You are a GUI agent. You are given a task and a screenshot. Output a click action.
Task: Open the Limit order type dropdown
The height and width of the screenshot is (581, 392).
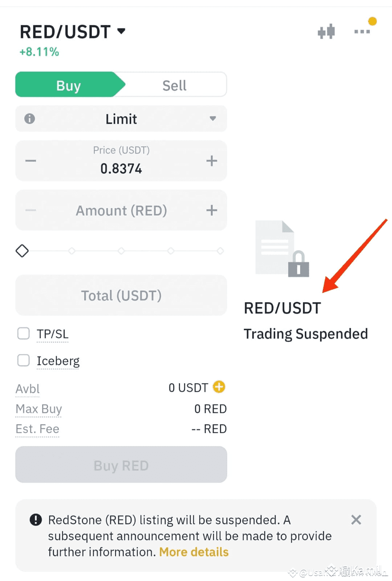coord(121,118)
